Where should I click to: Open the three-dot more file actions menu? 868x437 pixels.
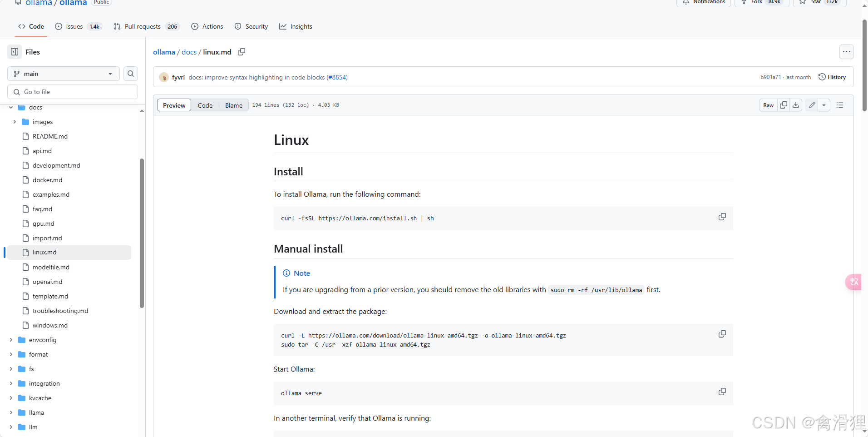point(846,52)
